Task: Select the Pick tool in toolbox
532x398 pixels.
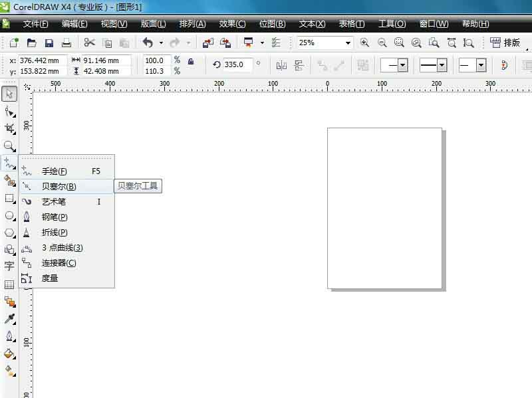Action: click(x=9, y=94)
